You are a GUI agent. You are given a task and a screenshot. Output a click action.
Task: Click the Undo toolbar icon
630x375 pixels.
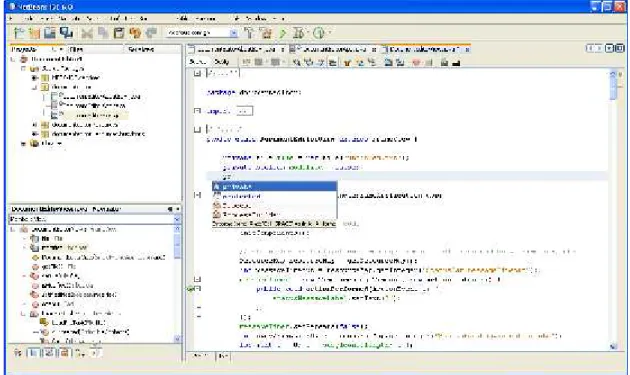pos(135,33)
